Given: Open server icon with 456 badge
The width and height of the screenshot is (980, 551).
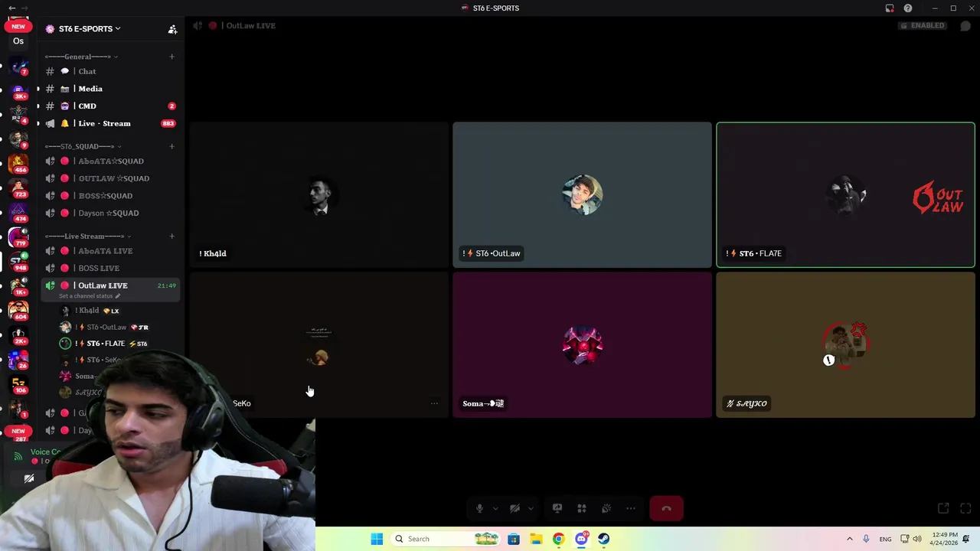Looking at the screenshot, I should click(x=18, y=163).
